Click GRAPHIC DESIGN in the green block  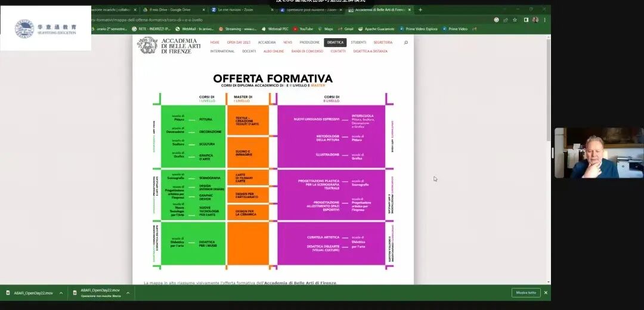[206, 197]
